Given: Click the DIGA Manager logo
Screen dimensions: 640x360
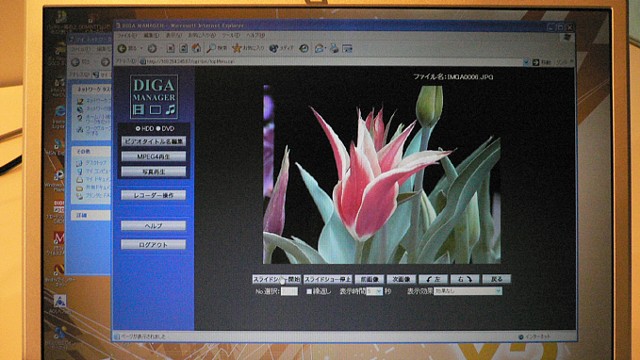Looking at the screenshot, I should pos(154,97).
